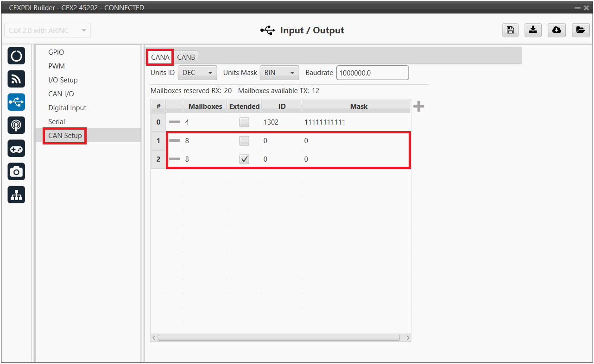Click the cloud download icon
The image size is (594, 364).
(556, 30)
